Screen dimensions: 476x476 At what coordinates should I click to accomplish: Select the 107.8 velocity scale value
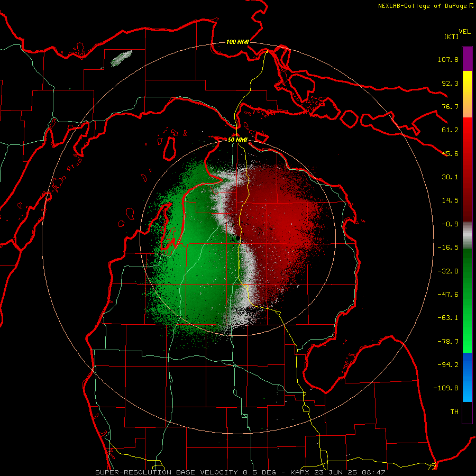tap(448, 59)
